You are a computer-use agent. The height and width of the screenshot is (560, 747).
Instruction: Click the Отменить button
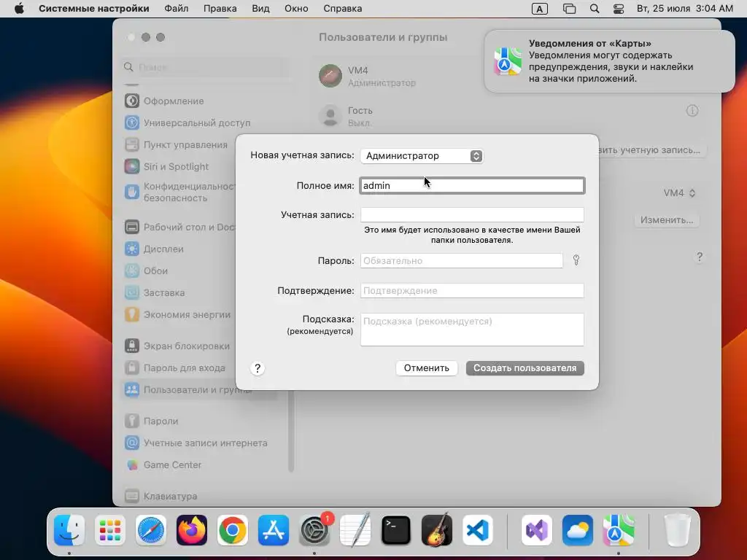click(x=426, y=368)
